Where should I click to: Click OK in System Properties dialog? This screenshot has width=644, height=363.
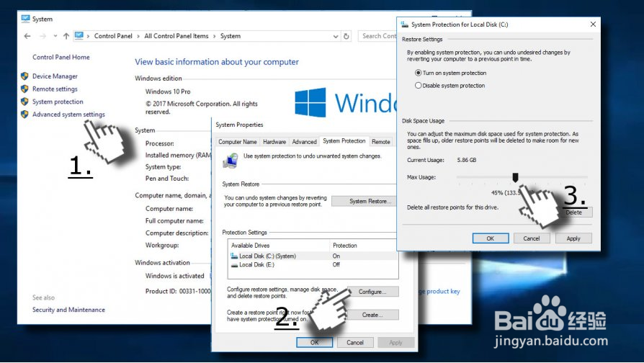coord(315,342)
